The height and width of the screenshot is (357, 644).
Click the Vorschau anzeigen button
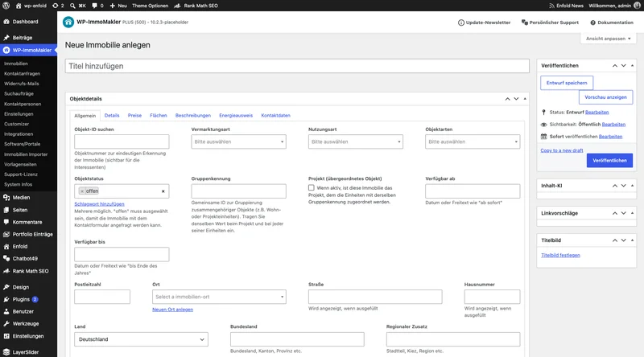(606, 97)
